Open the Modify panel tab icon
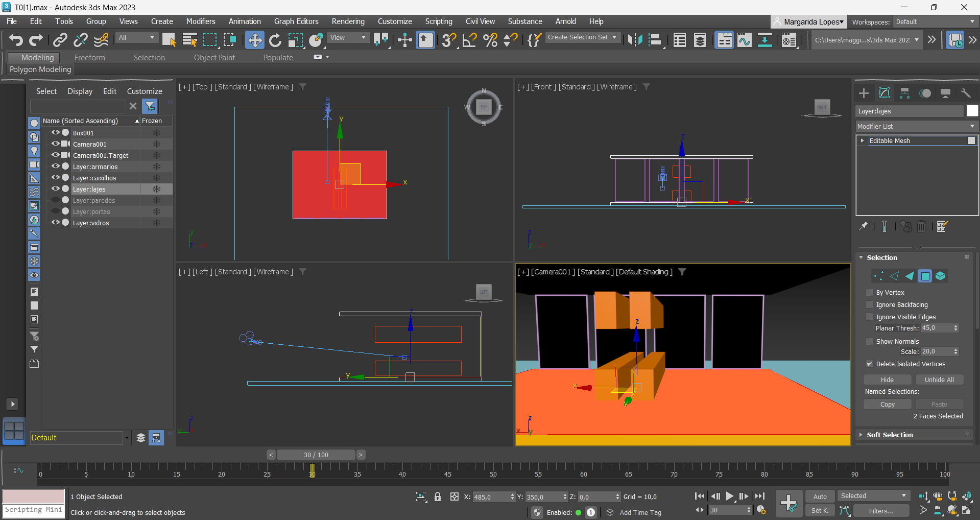The width and height of the screenshot is (980, 520). point(884,93)
